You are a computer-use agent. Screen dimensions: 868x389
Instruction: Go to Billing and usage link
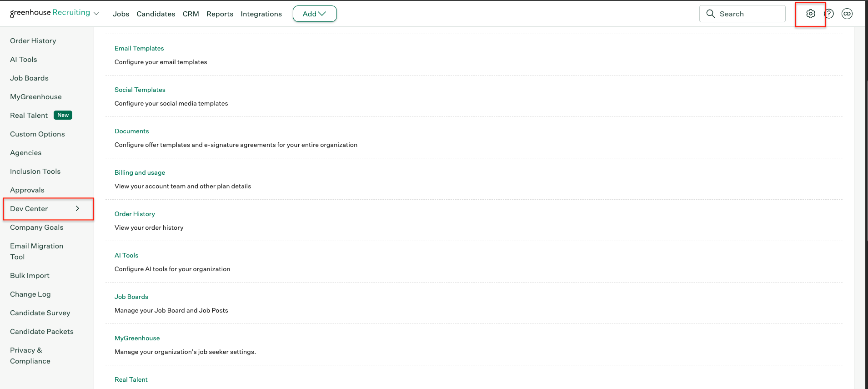(140, 172)
